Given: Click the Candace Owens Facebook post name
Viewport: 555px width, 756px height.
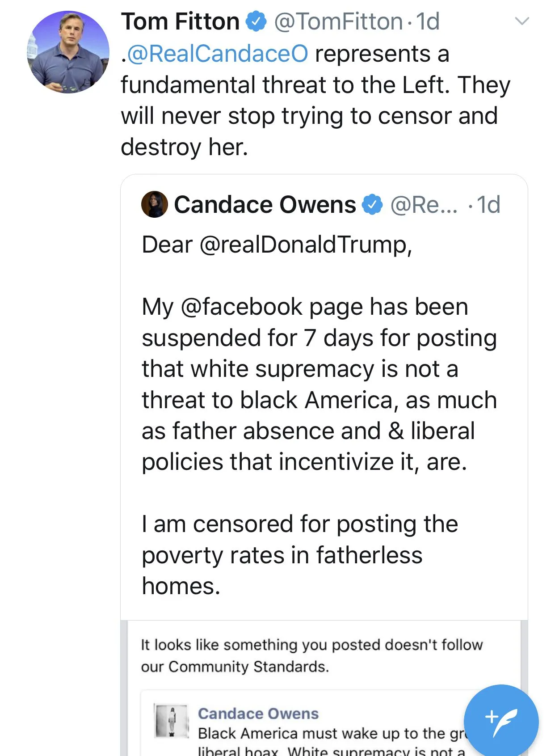Looking at the screenshot, I should (258, 714).
